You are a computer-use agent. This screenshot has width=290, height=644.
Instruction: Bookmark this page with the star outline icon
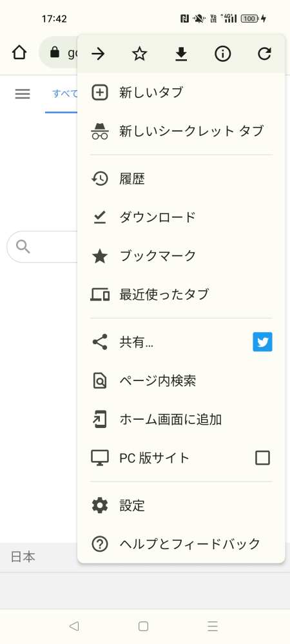click(140, 54)
